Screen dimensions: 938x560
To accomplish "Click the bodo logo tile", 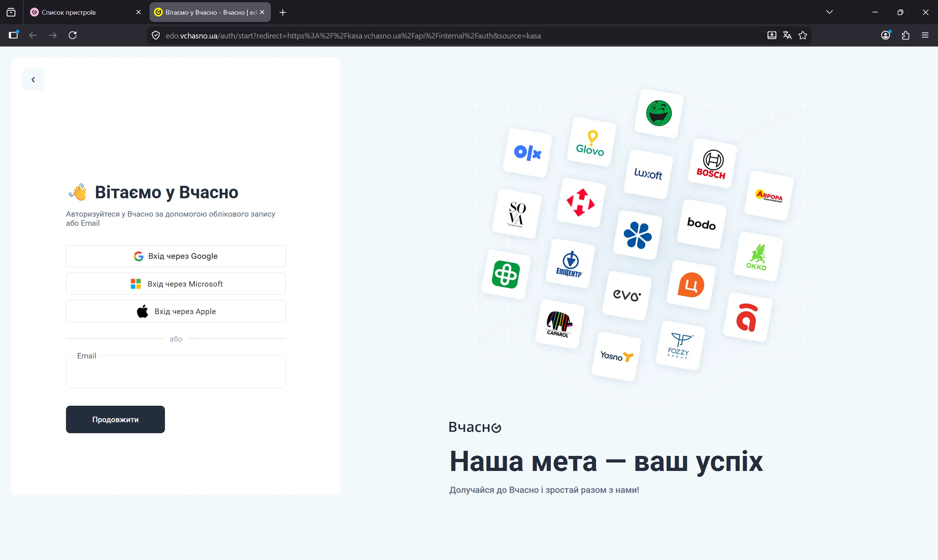I will point(702,224).
